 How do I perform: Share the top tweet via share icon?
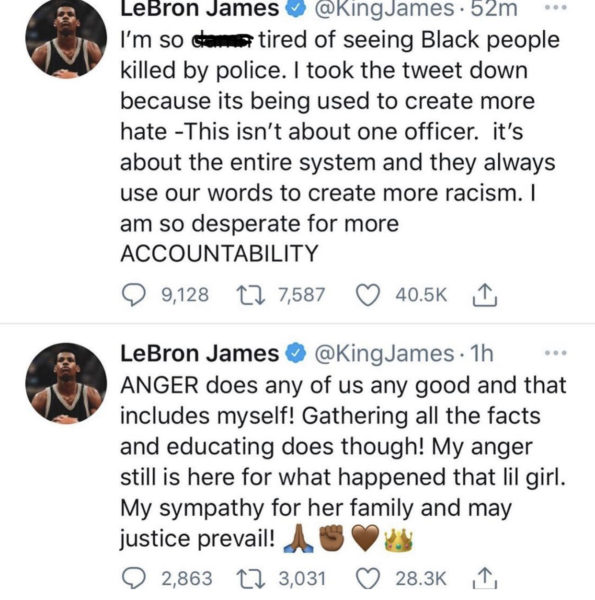485,295
